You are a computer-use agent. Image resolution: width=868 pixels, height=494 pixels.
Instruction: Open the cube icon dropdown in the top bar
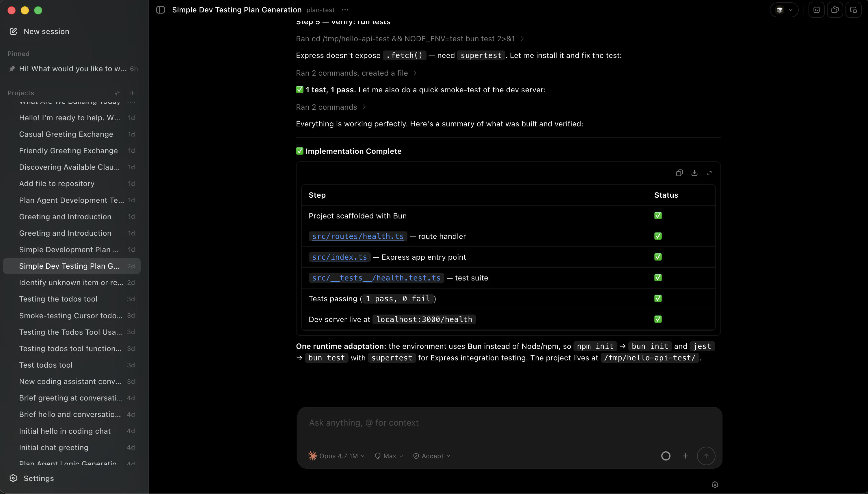click(784, 10)
